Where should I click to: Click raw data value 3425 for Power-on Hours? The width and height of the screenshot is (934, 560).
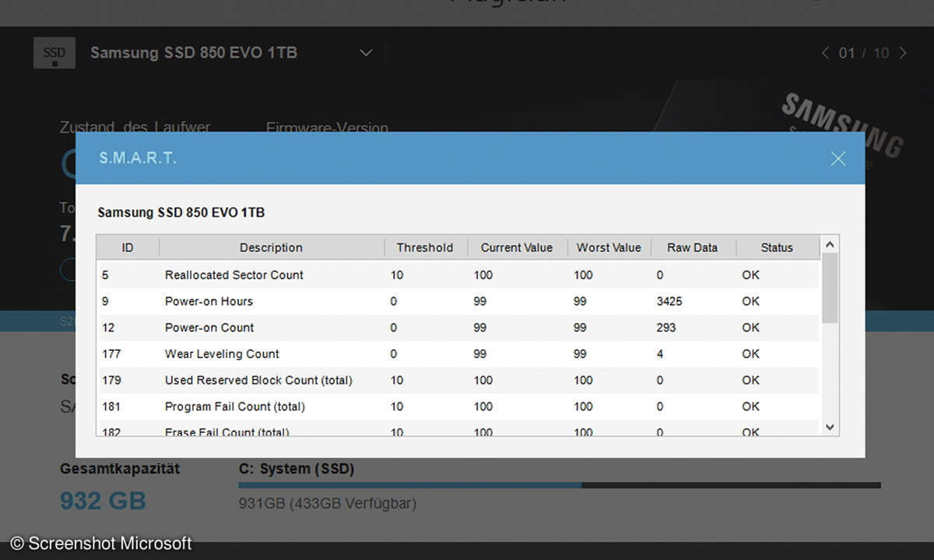click(x=669, y=301)
